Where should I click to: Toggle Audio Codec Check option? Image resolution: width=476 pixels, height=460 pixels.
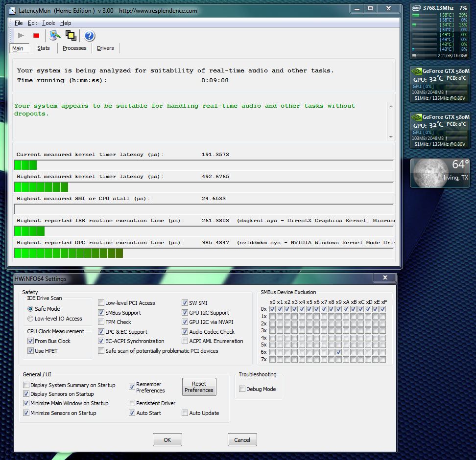pos(185,332)
